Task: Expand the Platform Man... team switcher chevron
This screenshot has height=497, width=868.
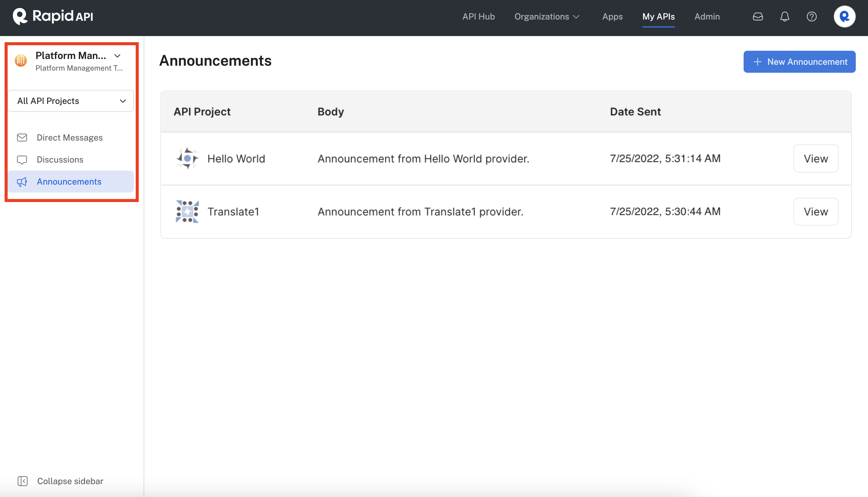Action: (x=117, y=56)
